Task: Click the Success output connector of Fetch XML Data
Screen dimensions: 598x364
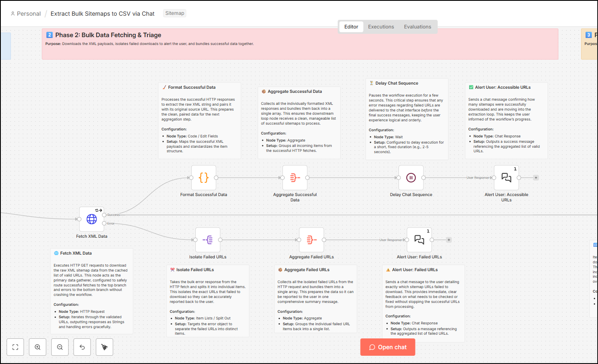Action: 104,215
